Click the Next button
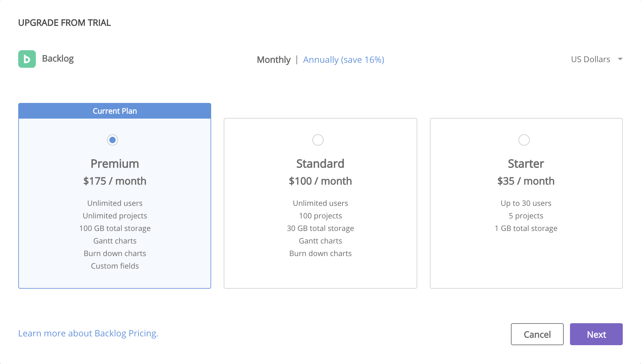Viewport: 641px width, 364px height. tap(596, 334)
